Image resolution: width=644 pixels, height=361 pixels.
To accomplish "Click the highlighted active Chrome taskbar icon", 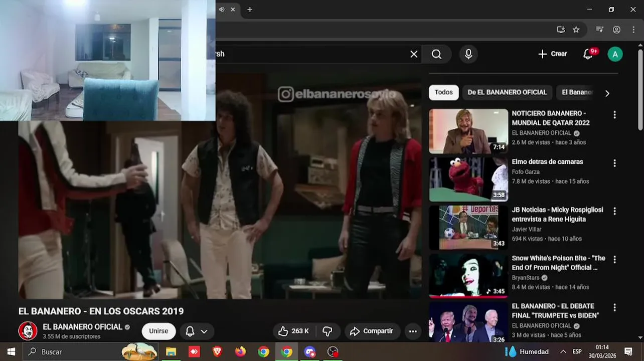I will pos(286,352).
